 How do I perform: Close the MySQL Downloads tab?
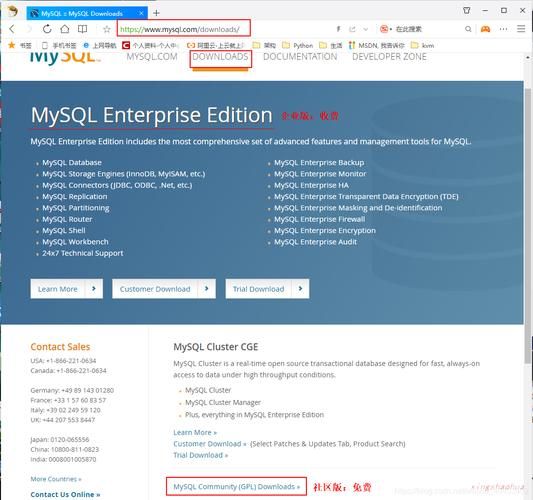(x=141, y=13)
